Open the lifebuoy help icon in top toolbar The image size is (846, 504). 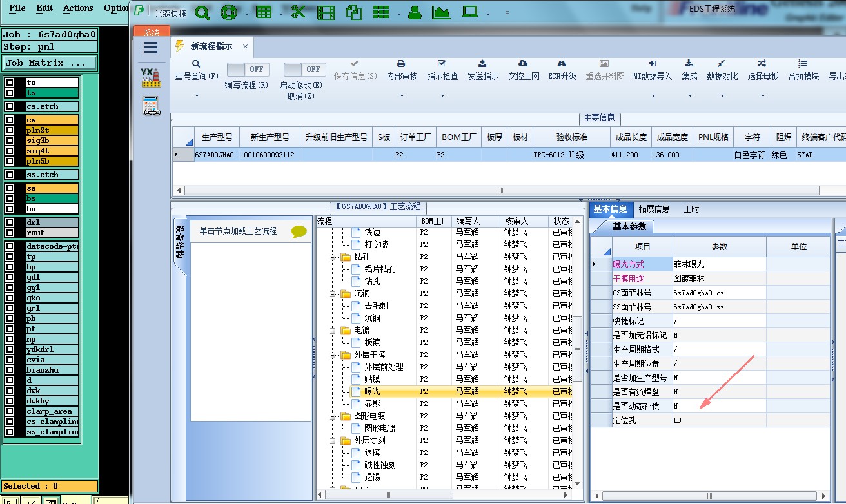230,12
